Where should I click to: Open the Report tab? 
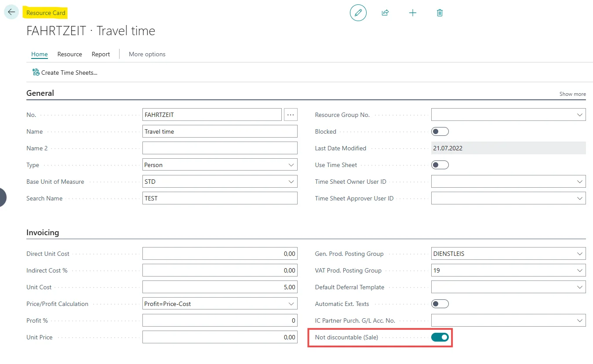[101, 54]
